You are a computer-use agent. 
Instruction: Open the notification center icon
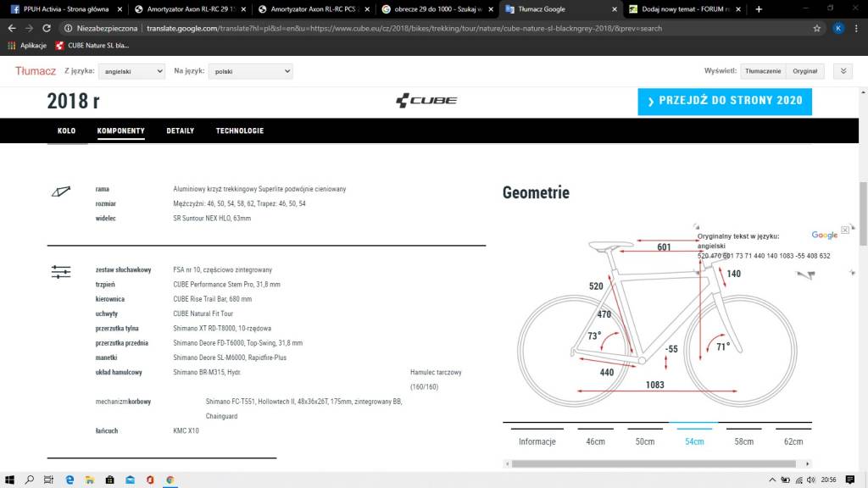(x=850, y=480)
